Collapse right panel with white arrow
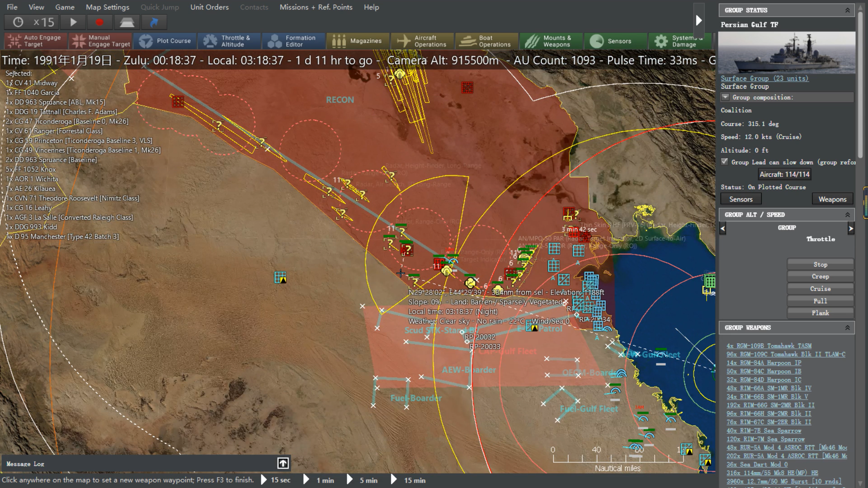Image resolution: width=868 pixels, height=488 pixels. (699, 20)
